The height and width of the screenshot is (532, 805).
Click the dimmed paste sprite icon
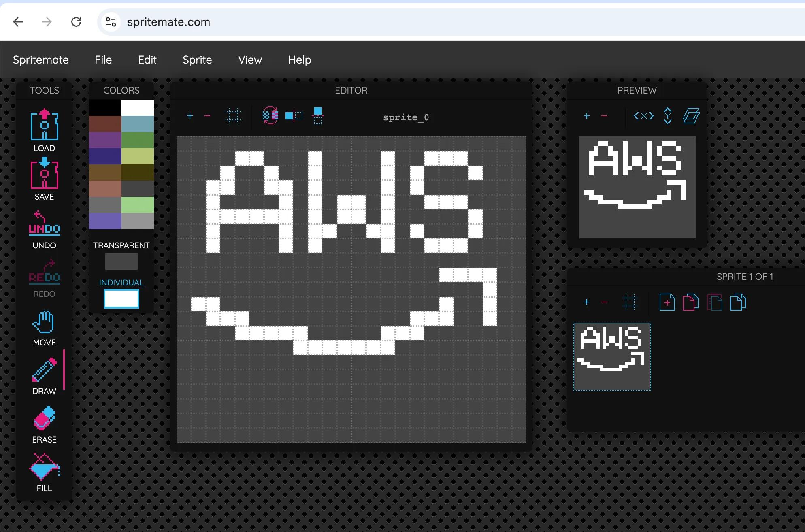point(714,302)
